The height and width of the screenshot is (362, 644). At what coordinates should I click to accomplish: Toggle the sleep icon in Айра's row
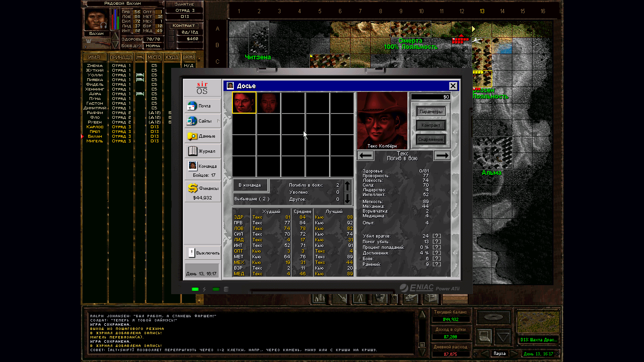coord(140,94)
